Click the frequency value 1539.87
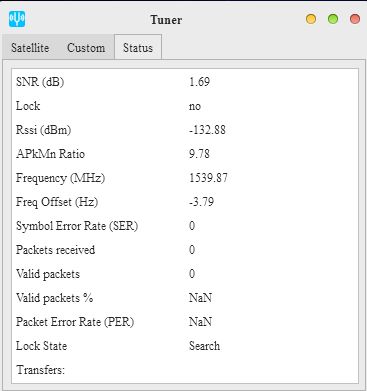 pos(208,178)
